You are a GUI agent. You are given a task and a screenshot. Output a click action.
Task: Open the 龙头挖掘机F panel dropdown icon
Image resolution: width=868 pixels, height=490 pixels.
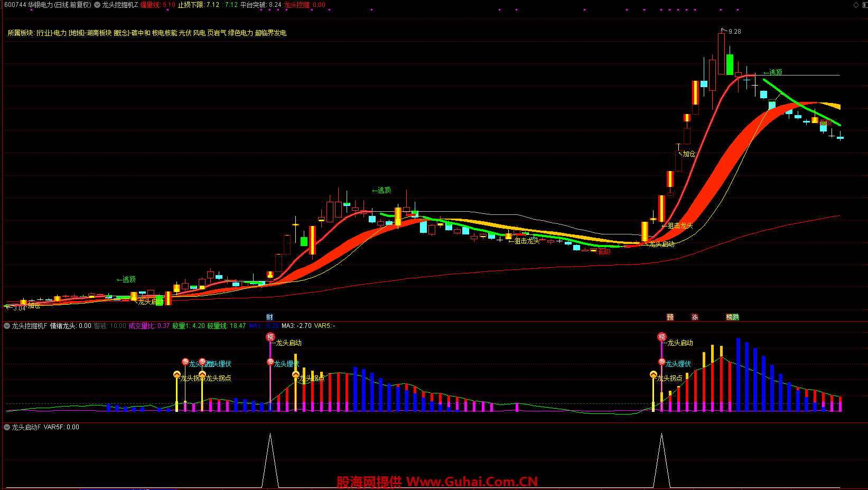tap(7, 326)
